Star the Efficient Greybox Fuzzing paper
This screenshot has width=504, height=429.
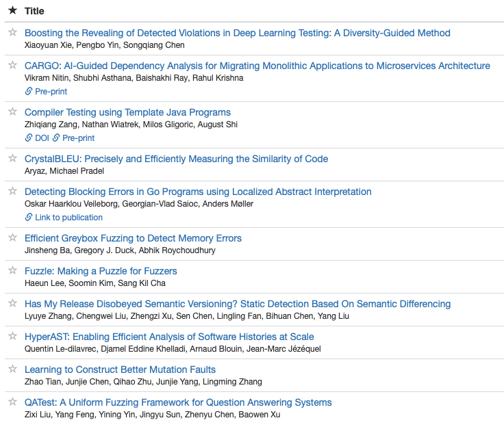point(12,237)
